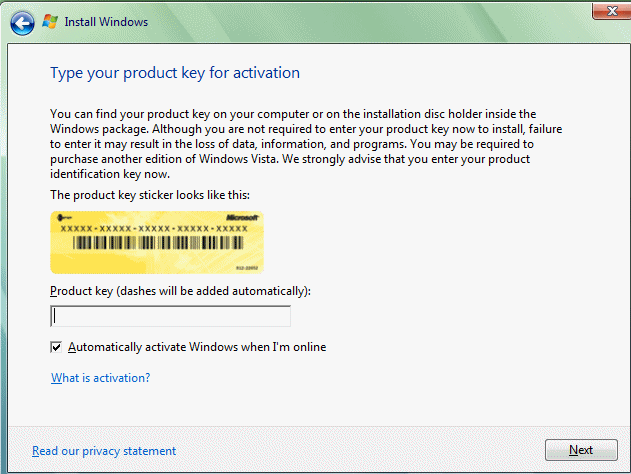Image resolution: width=631 pixels, height=474 pixels.
Task: Click the tiny serial number on sticker corner
Action: (x=247, y=268)
